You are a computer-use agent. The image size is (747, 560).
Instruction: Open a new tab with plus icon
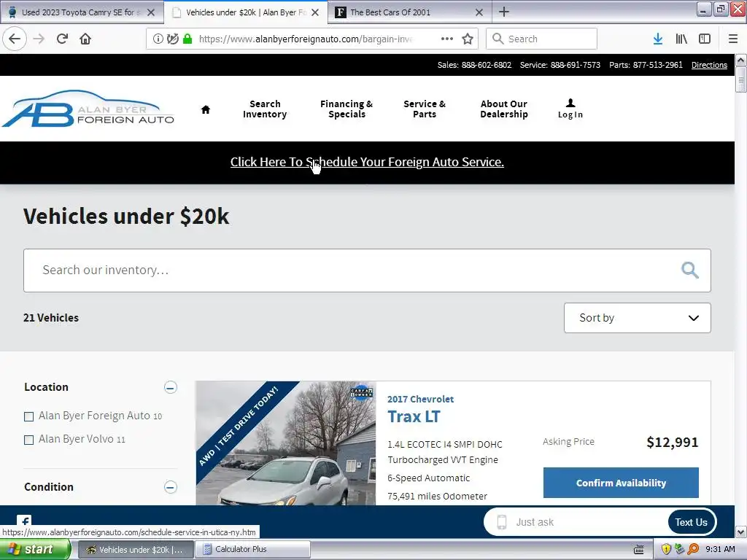point(504,12)
